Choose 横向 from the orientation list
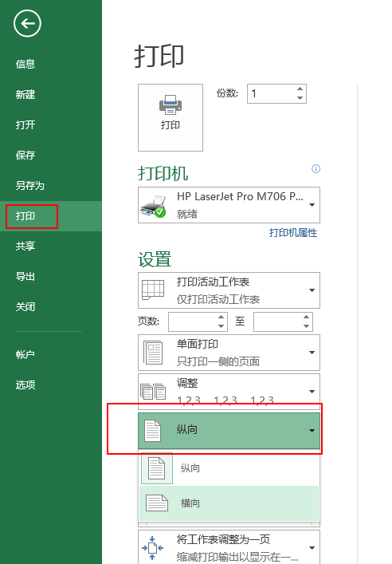 tap(229, 503)
